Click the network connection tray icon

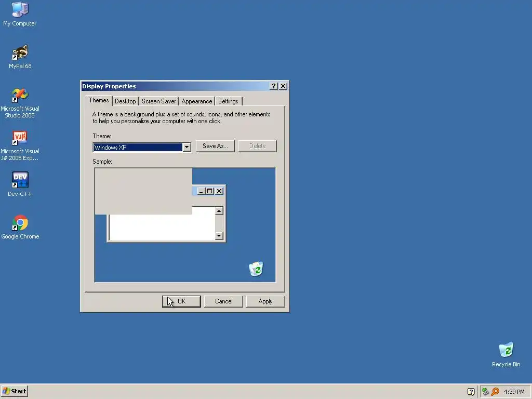485,392
